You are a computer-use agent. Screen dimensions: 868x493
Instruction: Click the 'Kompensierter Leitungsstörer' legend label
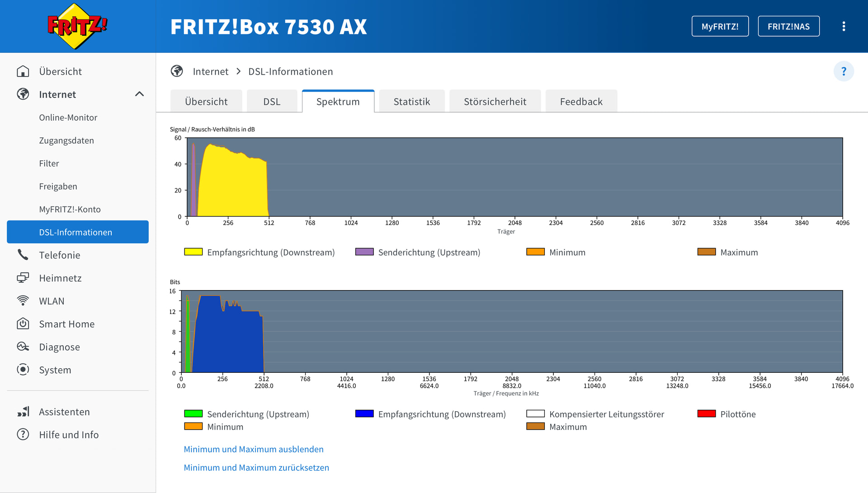click(607, 414)
